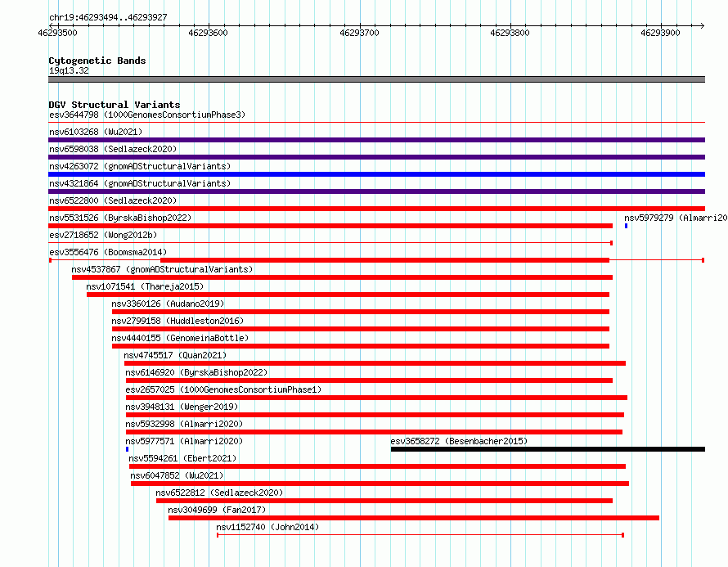Image resolution: width=728 pixels, height=567 pixels.
Task: Click nsv6047852 (Wu2021) label
Action: (x=177, y=475)
